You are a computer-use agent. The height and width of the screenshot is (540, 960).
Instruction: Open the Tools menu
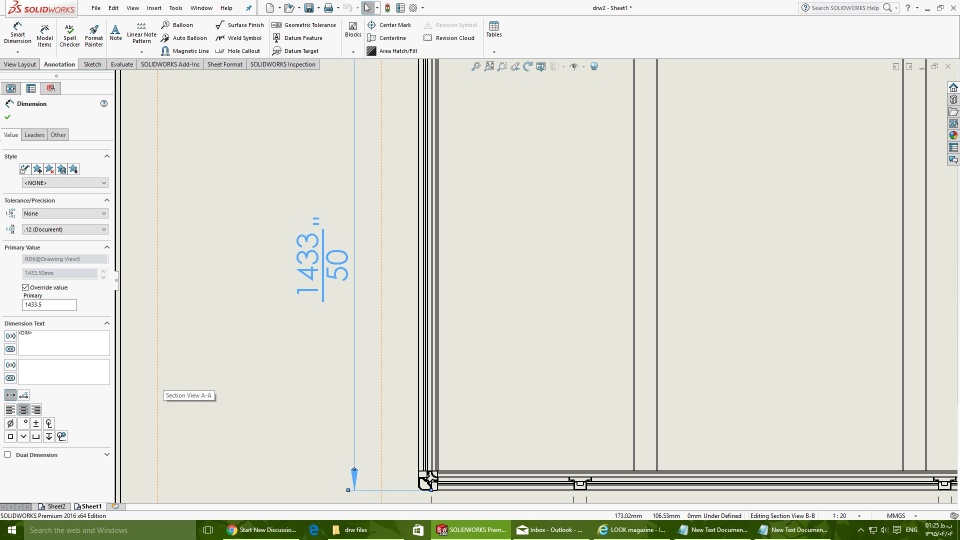(x=176, y=8)
